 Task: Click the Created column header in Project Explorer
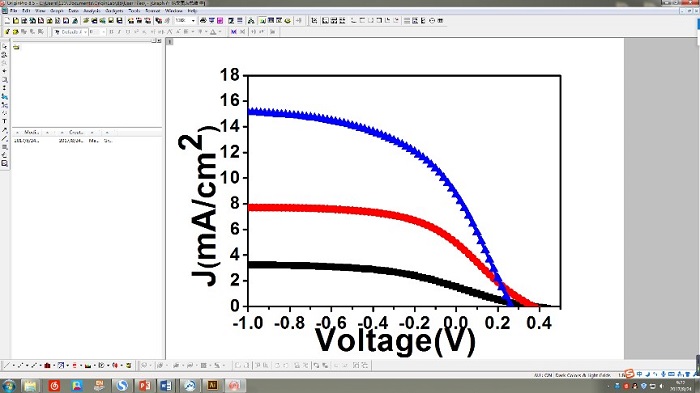tap(76, 132)
